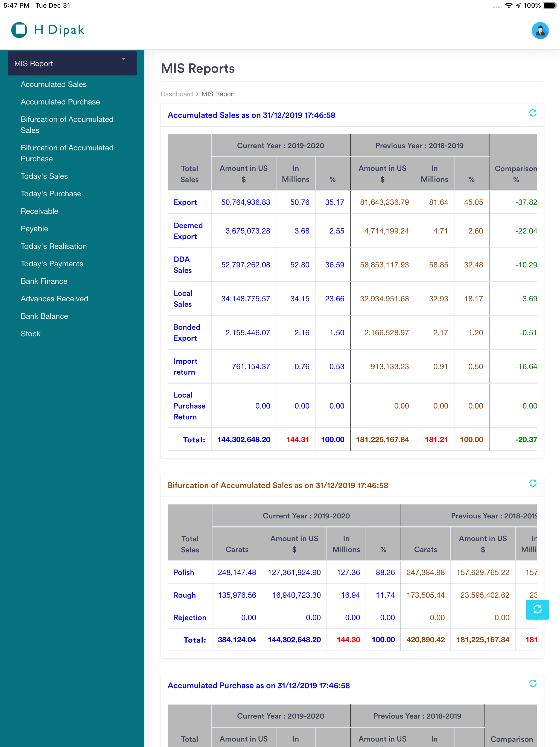Select Bifurcation of Accumulated Sales menu item
This screenshot has height=747, width=560.
(x=67, y=125)
